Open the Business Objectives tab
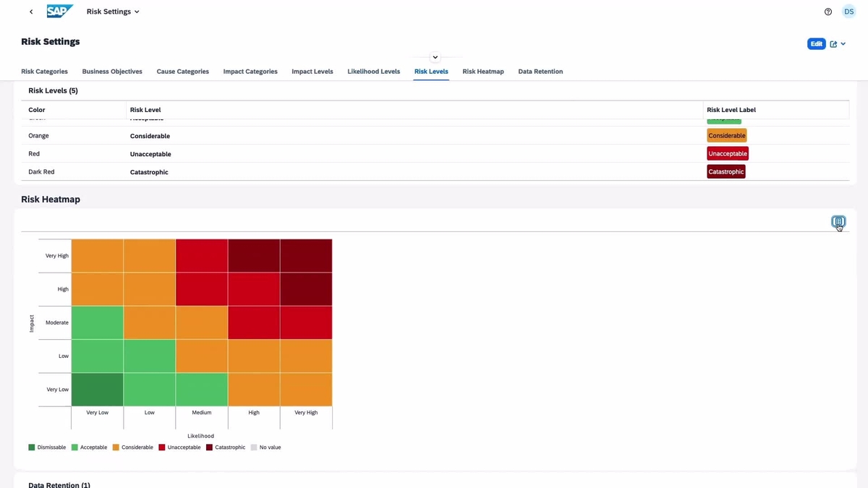The height and width of the screenshot is (488, 868). 112,71
